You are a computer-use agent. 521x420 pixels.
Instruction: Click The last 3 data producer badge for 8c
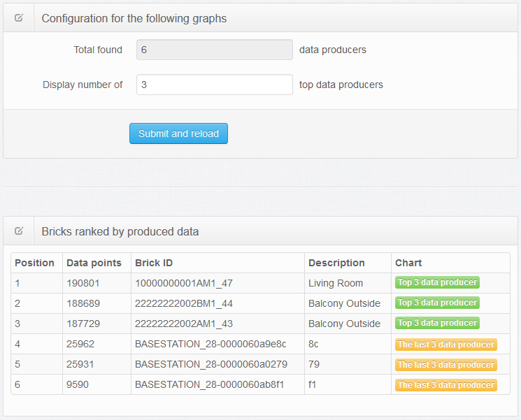[x=446, y=345]
